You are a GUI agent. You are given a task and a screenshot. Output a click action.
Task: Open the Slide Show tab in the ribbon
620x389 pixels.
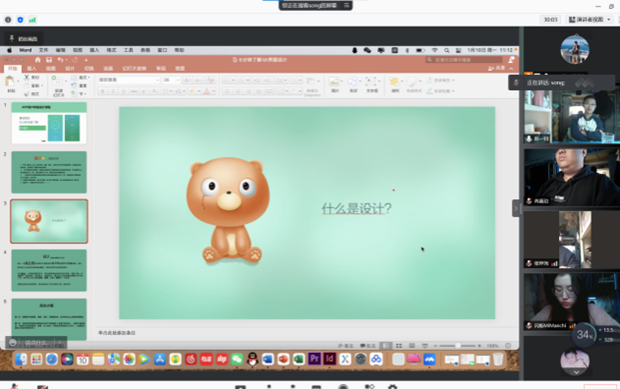(134, 68)
